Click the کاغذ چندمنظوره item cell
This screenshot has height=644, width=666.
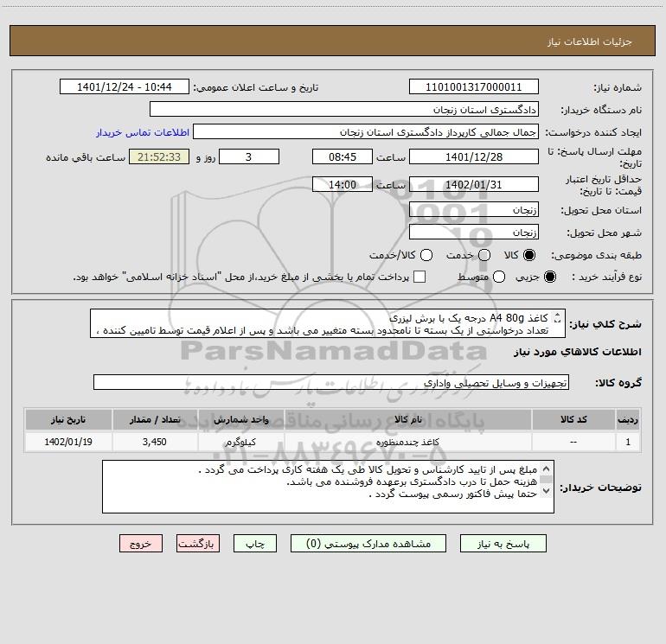[407, 442]
